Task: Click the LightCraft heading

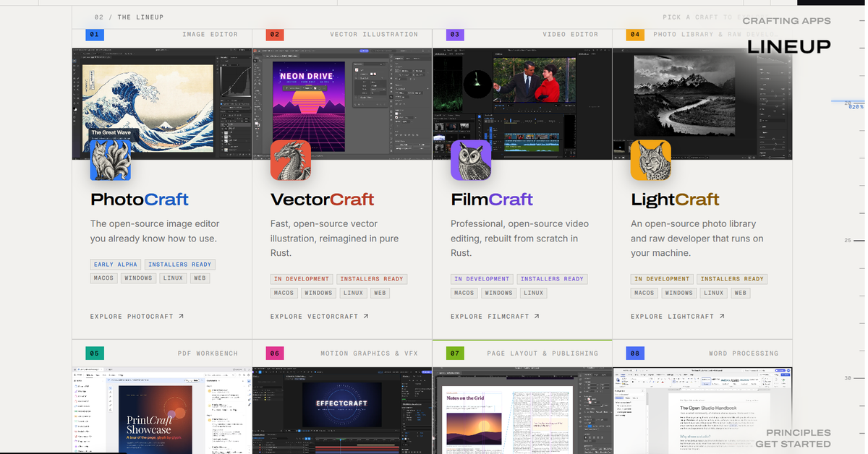Action: point(675,200)
